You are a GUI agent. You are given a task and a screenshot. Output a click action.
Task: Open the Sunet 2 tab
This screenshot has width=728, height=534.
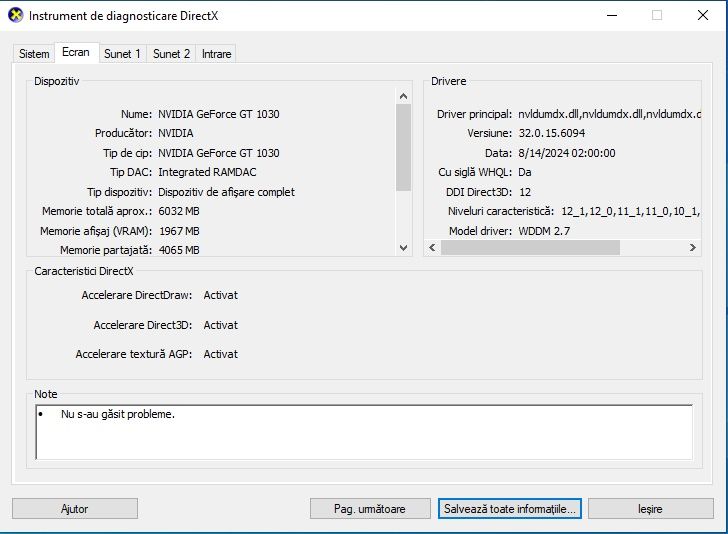pos(171,54)
